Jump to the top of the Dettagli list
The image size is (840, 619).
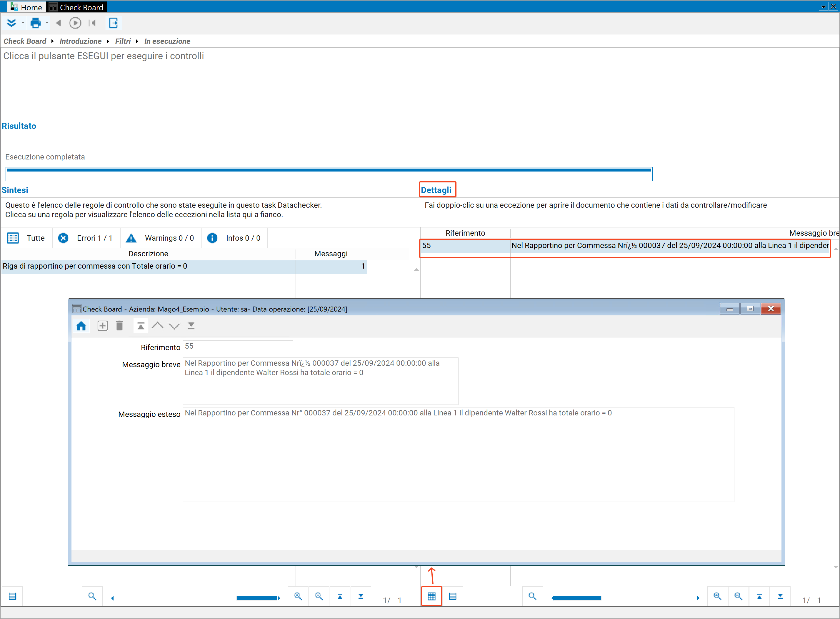click(759, 596)
